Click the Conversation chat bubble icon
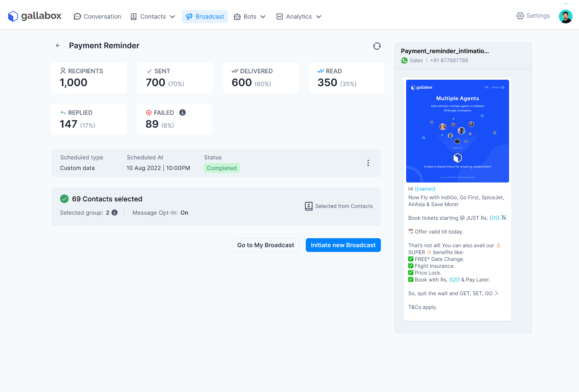This screenshot has width=579, height=392. click(77, 17)
